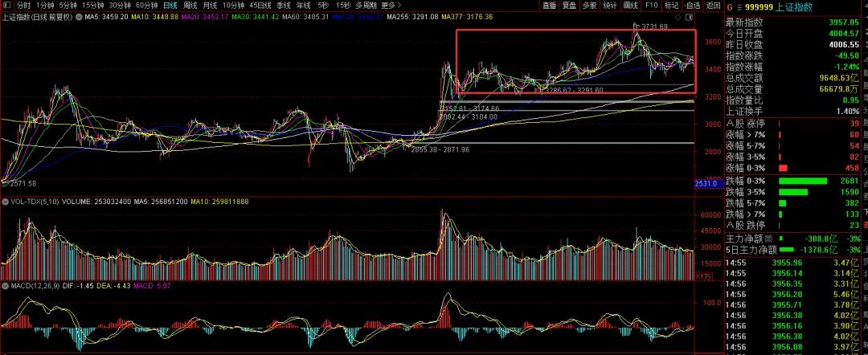868x355 pixels.
Task: Click the 返回 back button
Action: point(713,6)
